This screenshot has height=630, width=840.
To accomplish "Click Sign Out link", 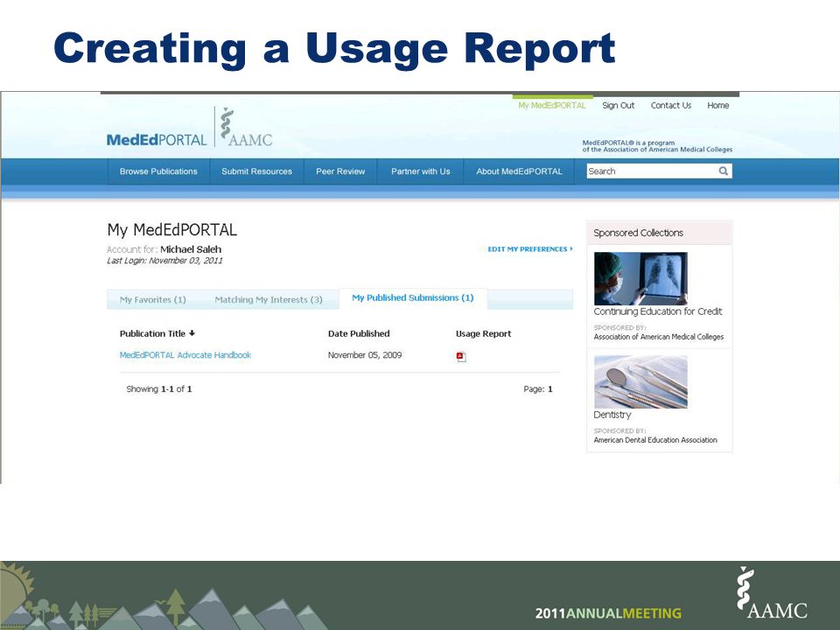I will (x=619, y=106).
